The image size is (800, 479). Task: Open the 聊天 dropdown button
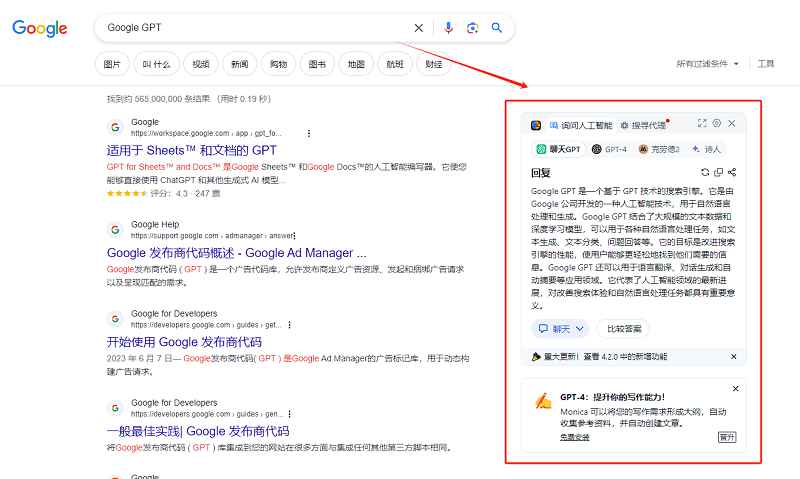click(x=560, y=329)
